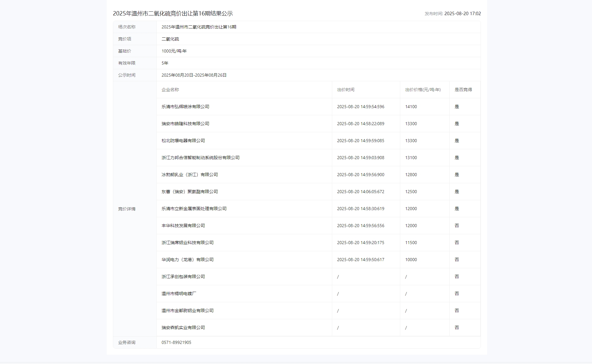Click bid time 2025-08-20 14:06:05:672

click(361, 192)
